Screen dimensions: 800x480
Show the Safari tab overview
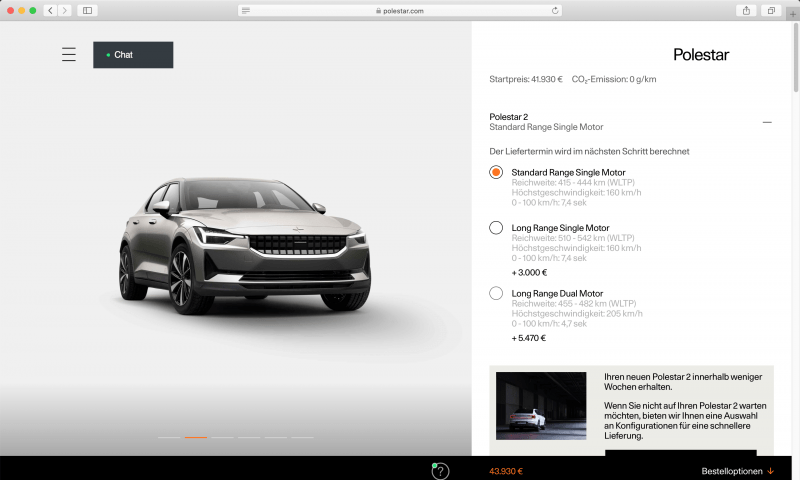[771, 10]
